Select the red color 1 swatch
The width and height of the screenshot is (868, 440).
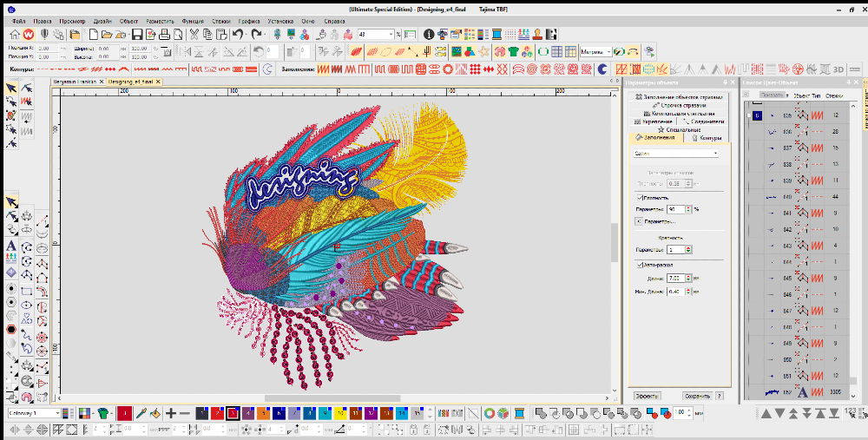click(124, 414)
